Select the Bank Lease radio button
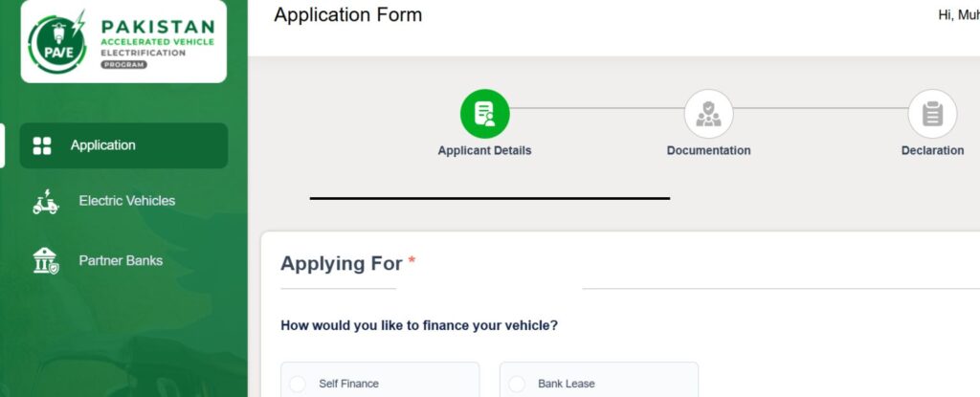This screenshot has width=980, height=397. [516, 384]
